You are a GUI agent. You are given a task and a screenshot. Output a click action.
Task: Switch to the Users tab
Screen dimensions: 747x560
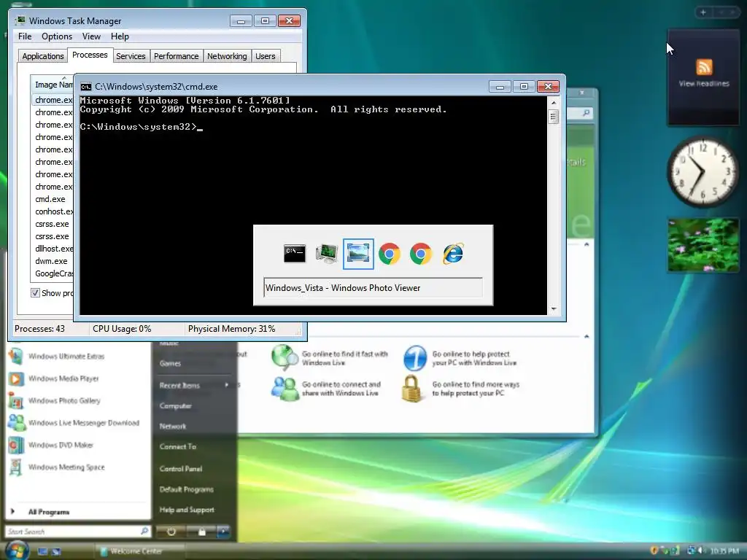[x=265, y=56]
